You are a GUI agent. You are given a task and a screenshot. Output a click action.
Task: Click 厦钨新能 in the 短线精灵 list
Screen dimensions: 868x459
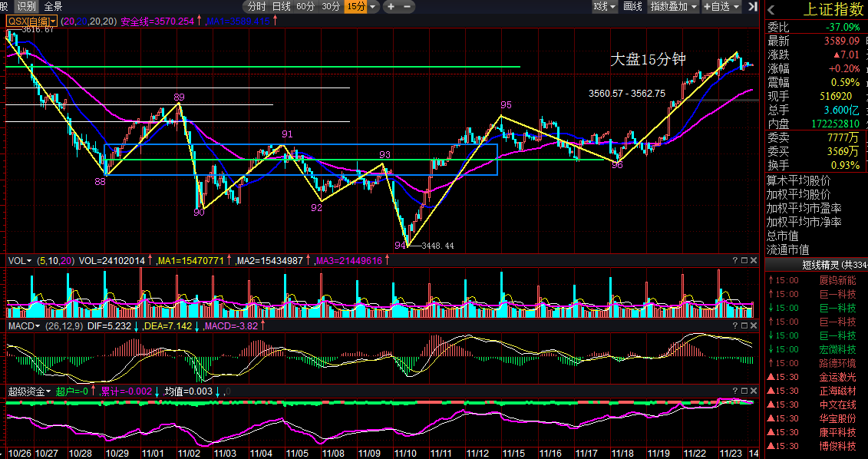(837, 280)
